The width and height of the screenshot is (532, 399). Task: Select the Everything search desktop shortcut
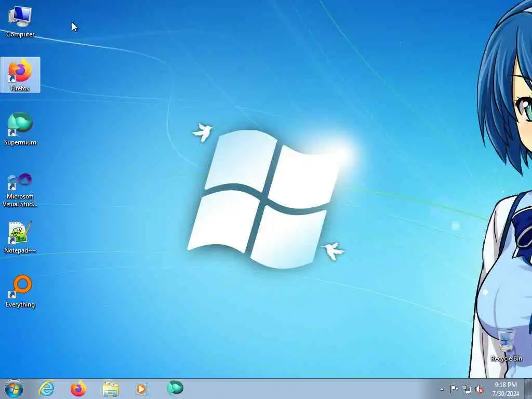[20, 291]
